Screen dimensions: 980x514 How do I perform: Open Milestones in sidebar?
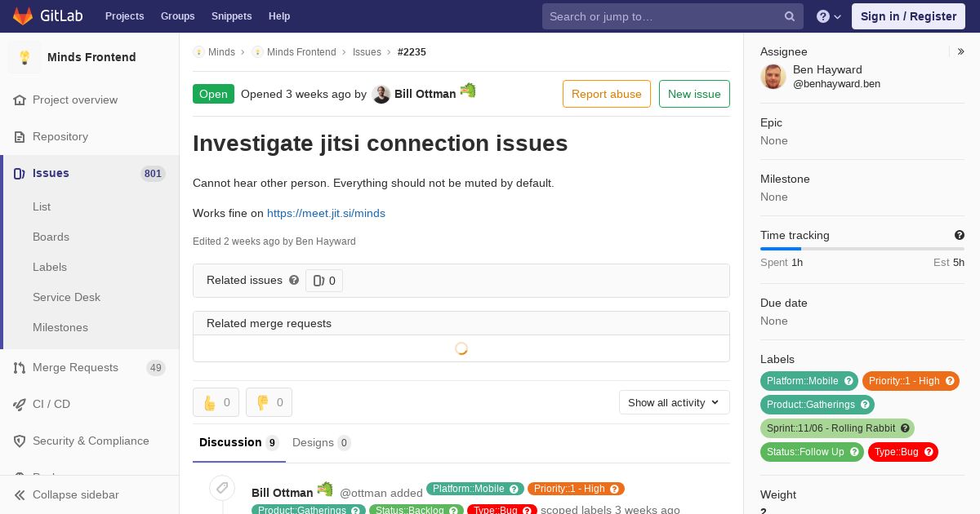60,327
